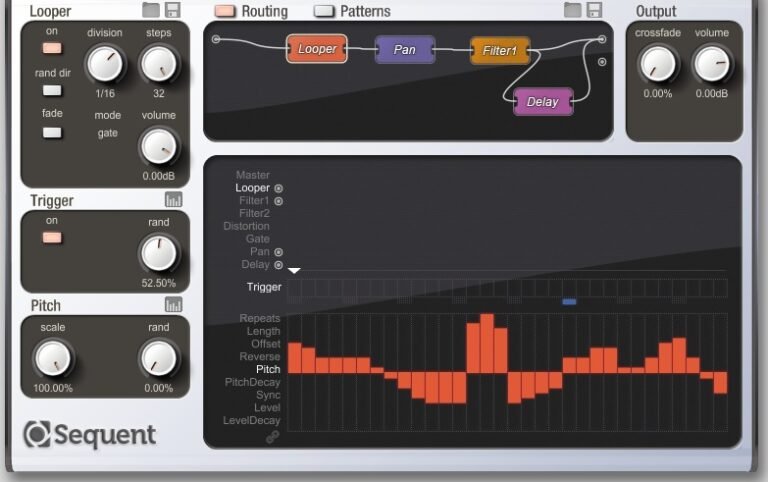Click Sequent logo icon
This screenshot has width=768, height=482.
[x=37, y=434]
